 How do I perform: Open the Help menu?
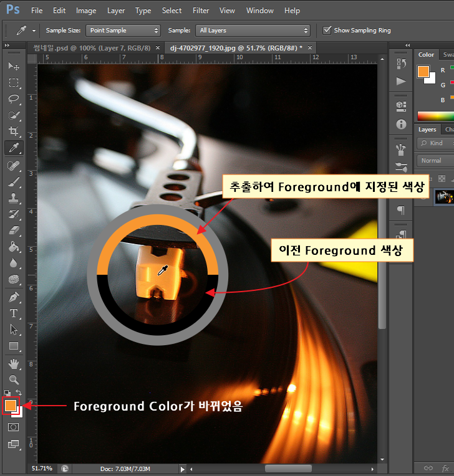pyautogui.click(x=292, y=11)
